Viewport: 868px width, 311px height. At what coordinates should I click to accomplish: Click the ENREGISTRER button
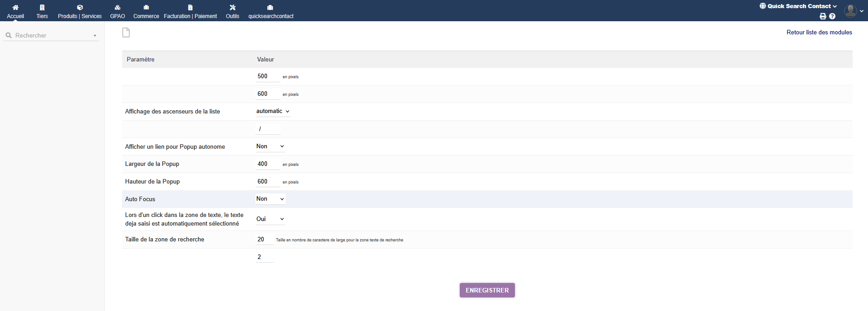487,290
